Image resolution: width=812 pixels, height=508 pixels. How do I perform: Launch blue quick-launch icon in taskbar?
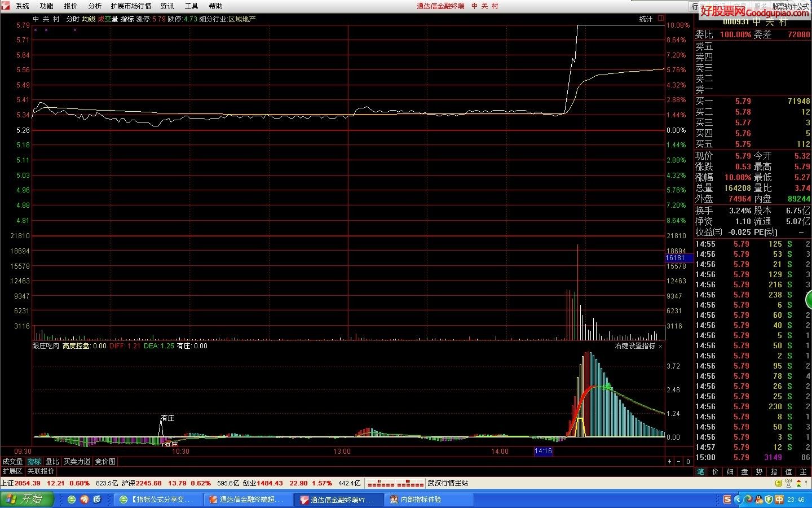[x=97, y=500]
